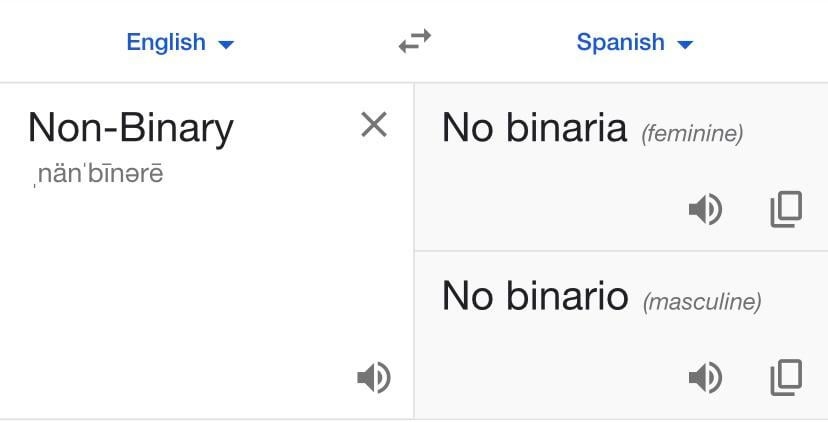Copy the feminine translation No binaria
The width and height of the screenshot is (828, 422).
point(786,209)
